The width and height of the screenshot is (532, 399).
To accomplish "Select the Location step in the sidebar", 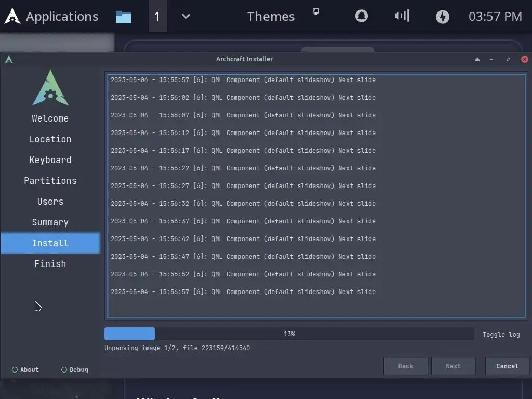I will click(x=50, y=139).
